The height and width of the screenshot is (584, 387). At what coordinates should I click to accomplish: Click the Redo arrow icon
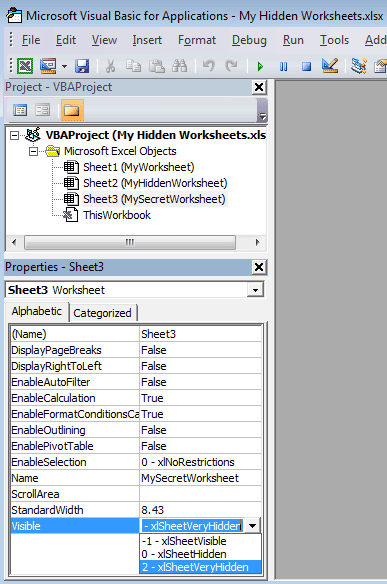pos(231,66)
